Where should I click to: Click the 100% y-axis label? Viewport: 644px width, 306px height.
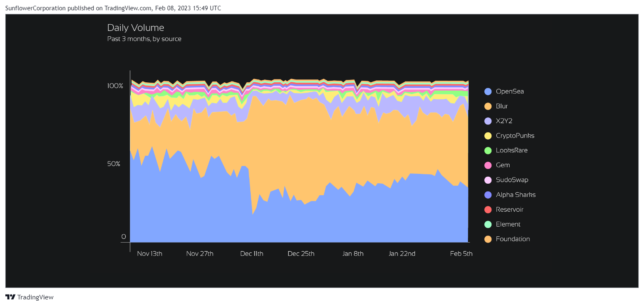tap(115, 86)
